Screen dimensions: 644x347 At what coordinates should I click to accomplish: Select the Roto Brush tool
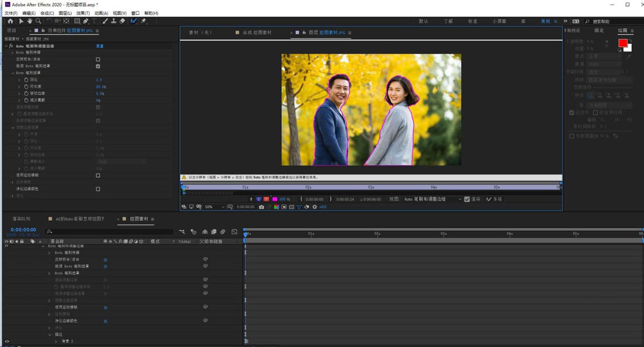tap(133, 21)
